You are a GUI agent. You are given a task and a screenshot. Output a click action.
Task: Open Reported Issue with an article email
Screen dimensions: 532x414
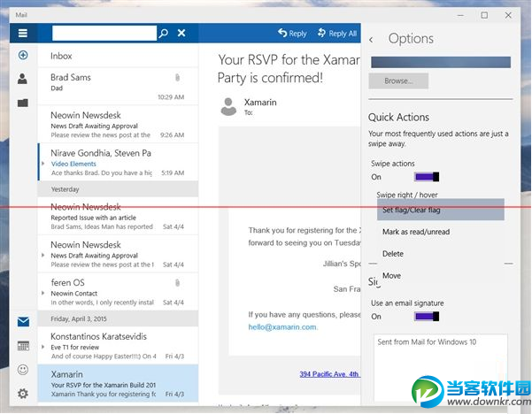118,216
